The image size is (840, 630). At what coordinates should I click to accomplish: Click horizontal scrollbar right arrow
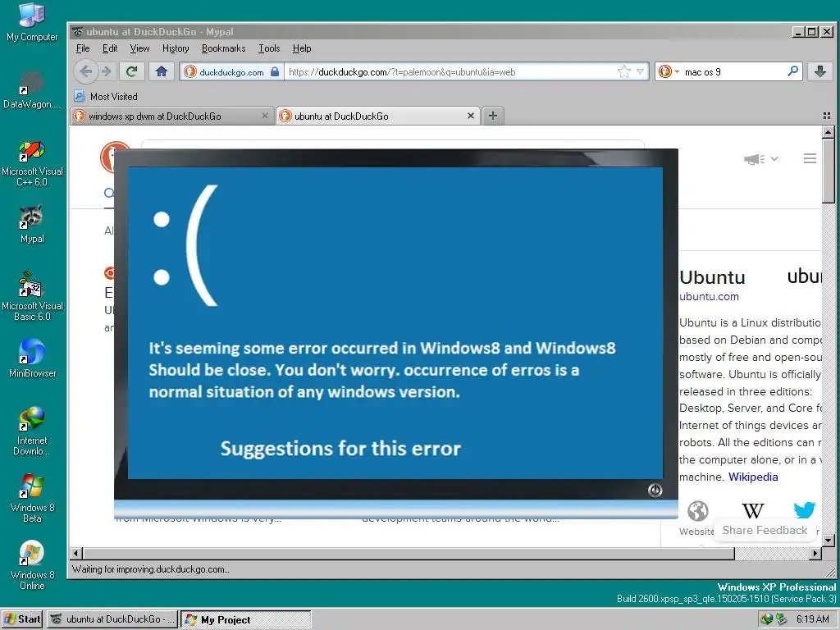click(x=815, y=553)
